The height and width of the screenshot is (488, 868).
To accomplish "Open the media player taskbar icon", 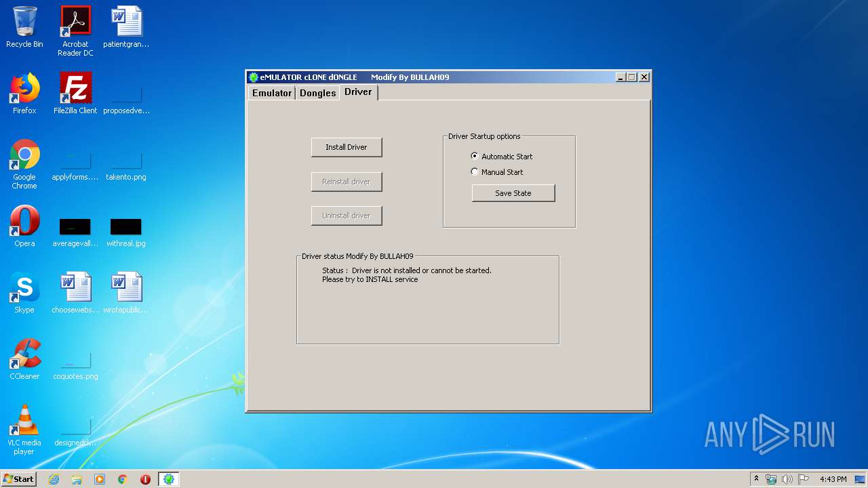I will click(x=100, y=479).
